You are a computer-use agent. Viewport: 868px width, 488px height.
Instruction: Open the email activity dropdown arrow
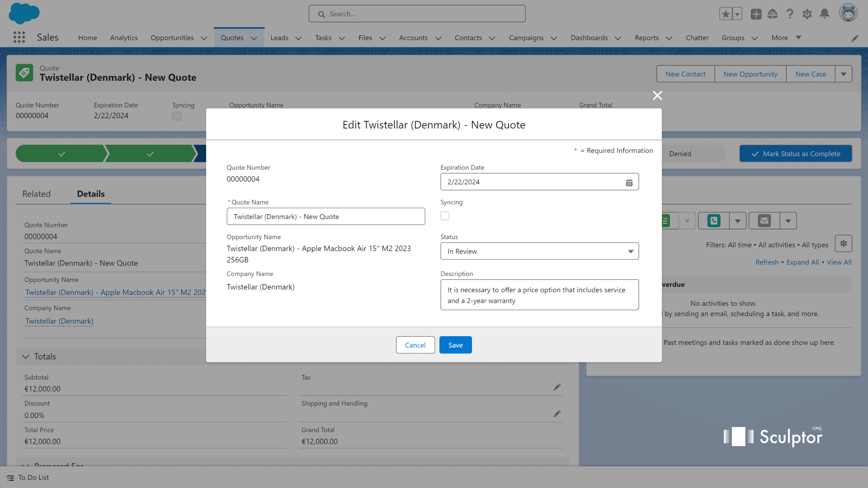(788, 221)
